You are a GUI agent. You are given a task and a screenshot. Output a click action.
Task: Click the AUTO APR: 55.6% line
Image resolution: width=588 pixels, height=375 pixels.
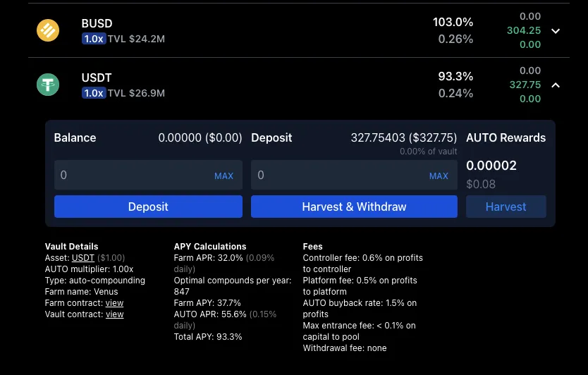(225, 319)
